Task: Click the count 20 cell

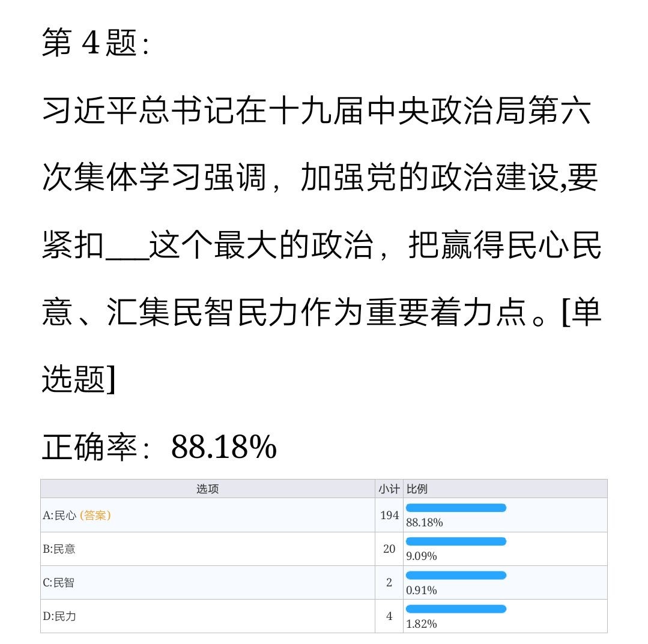Action: pyautogui.click(x=389, y=549)
